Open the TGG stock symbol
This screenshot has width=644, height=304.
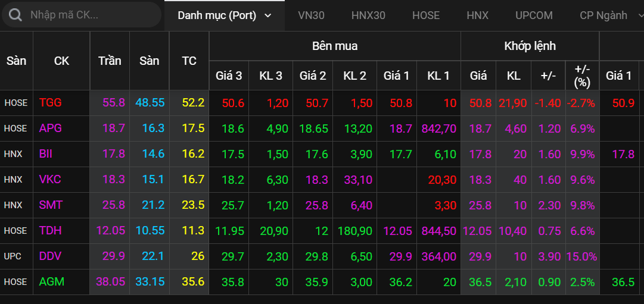(50, 103)
